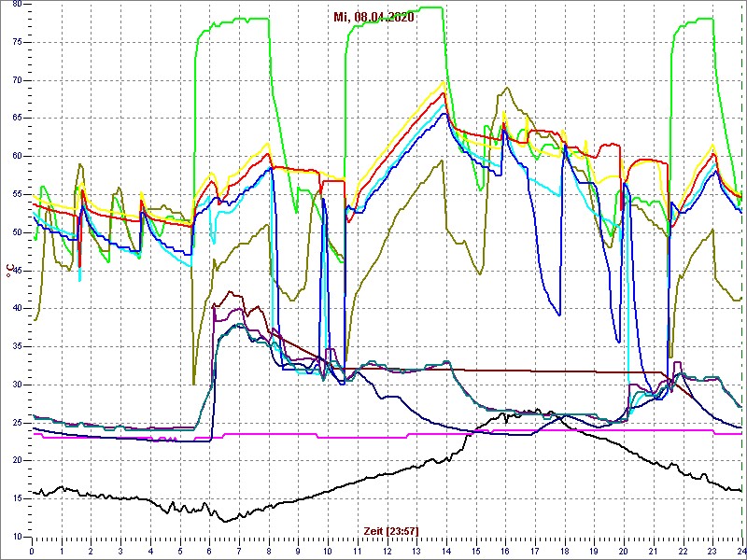
Task: Select hour 17 on the time axis
Action: tap(535, 551)
